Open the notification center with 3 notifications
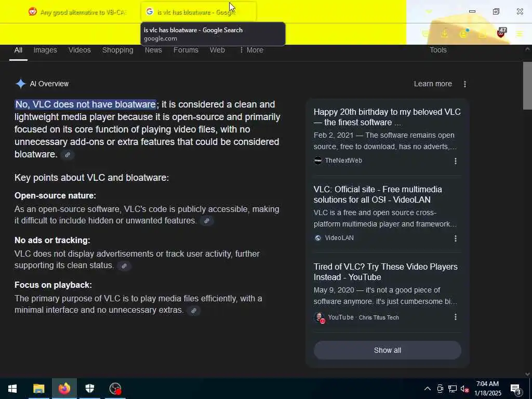 (515, 389)
